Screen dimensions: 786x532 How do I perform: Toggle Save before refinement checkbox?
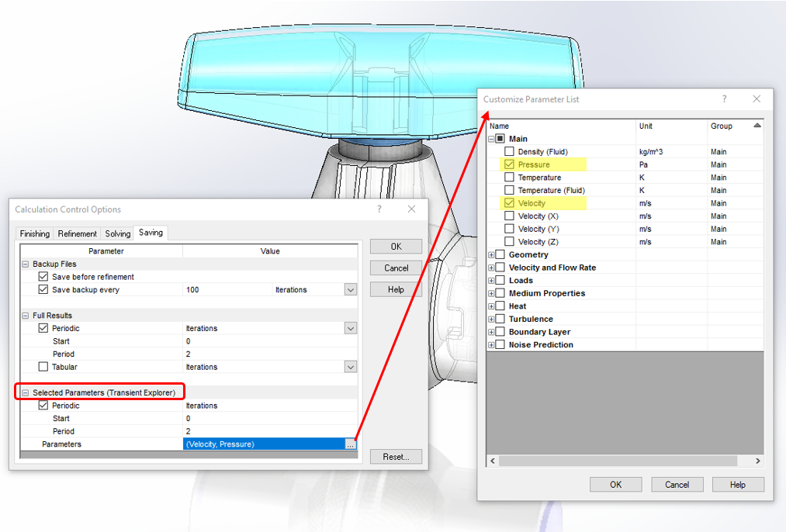point(43,277)
